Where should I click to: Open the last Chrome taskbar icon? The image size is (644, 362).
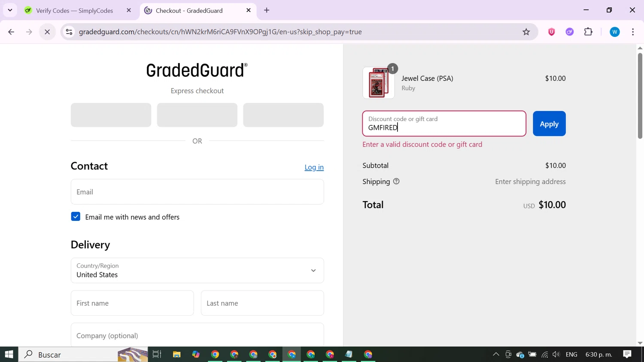tap(368, 354)
